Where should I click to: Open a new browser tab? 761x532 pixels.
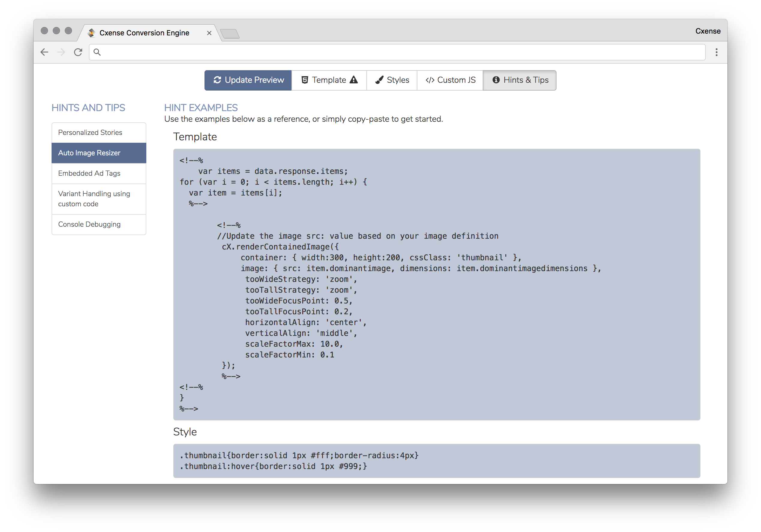coord(230,34)
